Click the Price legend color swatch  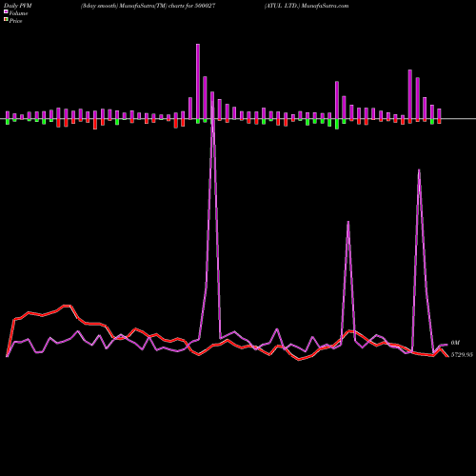coord(6,20)
